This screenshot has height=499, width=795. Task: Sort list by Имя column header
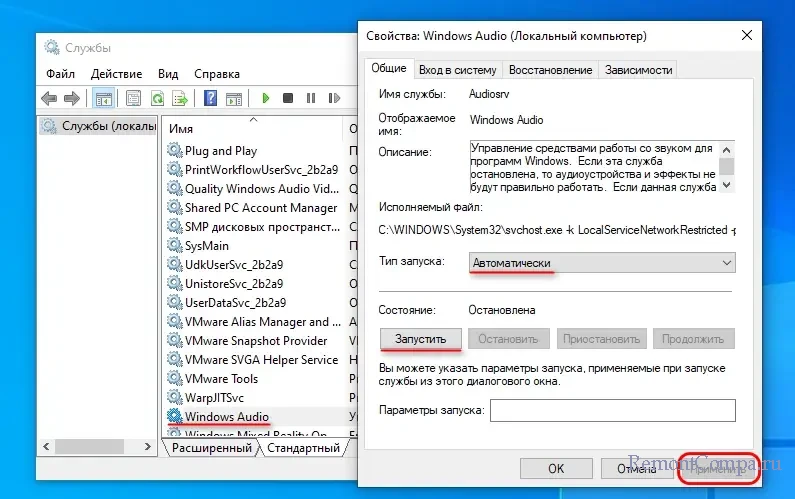pyautogui.click(x=252, y=128)
